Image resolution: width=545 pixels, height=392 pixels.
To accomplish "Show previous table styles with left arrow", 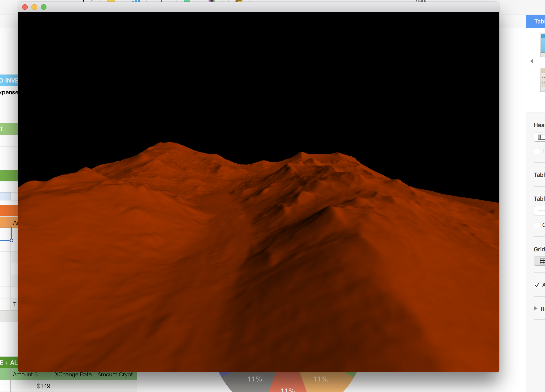I will pos(532,61).
